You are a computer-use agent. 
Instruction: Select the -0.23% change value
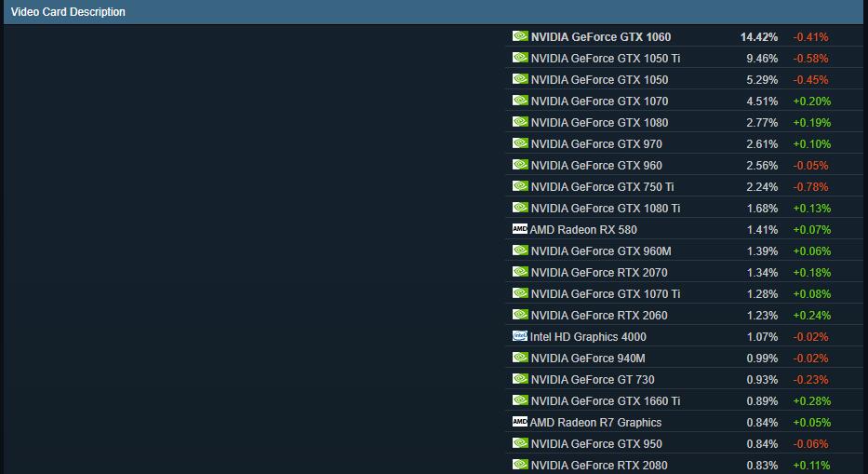810,380
